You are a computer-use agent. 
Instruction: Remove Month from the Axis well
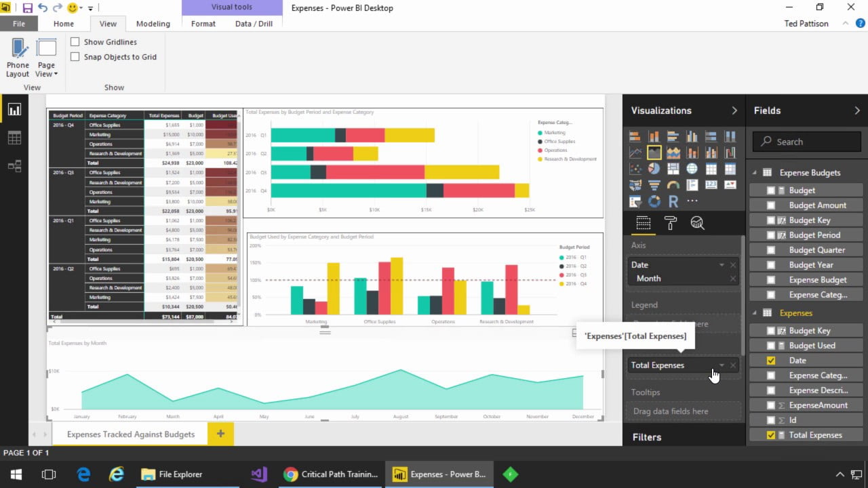click(x=733, y=279)
